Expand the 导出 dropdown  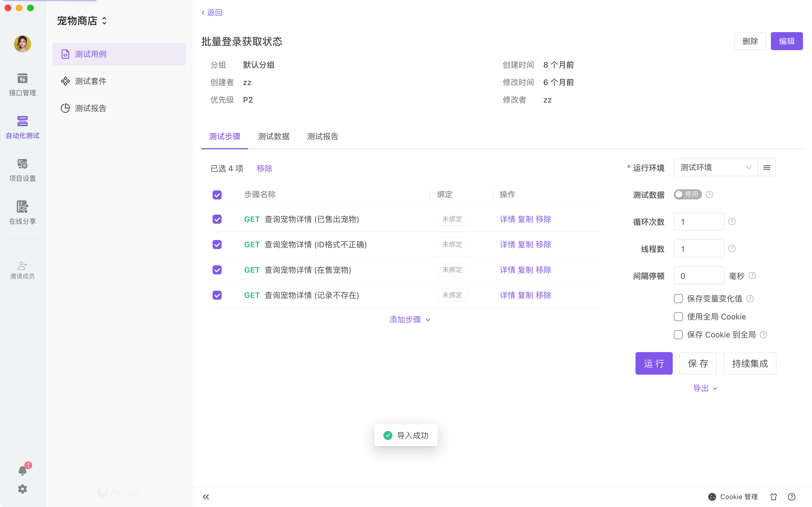point(705,388)
